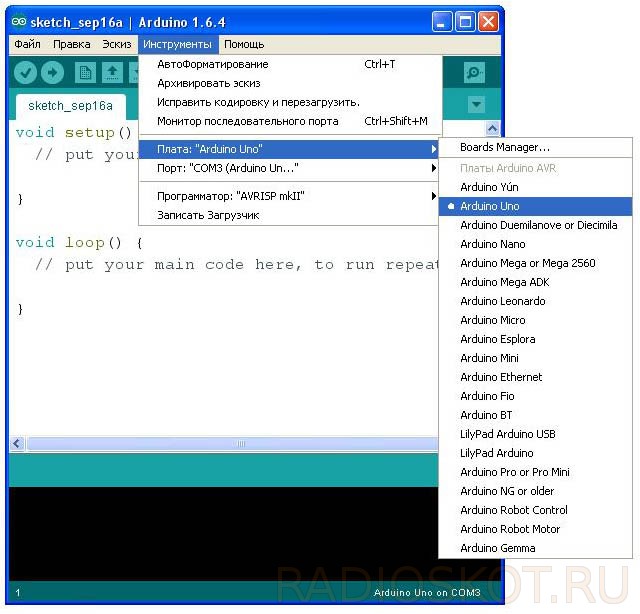Viewport: 640px width, 614px height.
Task: Open the Serial Monitor magnifier icon
Action: 474,73
